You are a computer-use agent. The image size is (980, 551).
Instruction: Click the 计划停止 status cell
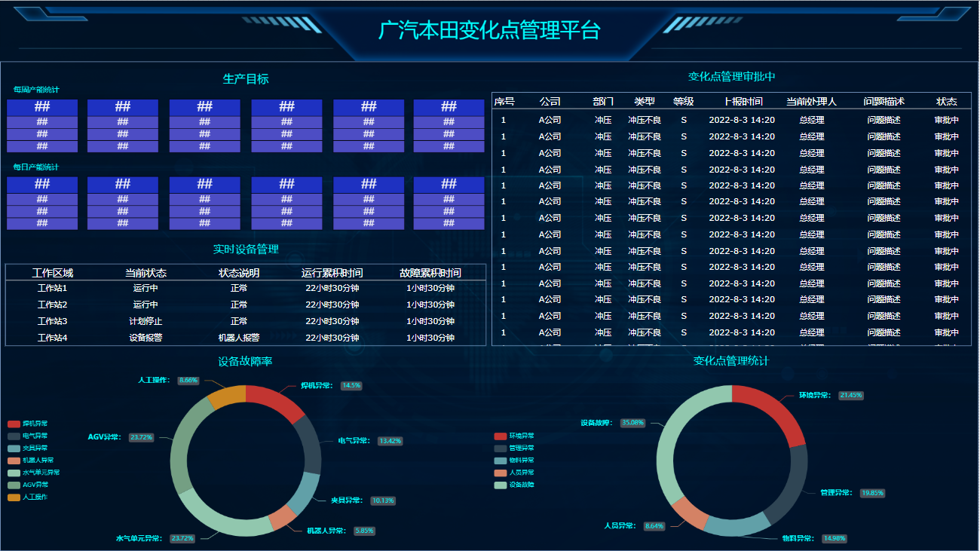pos(145,321)
